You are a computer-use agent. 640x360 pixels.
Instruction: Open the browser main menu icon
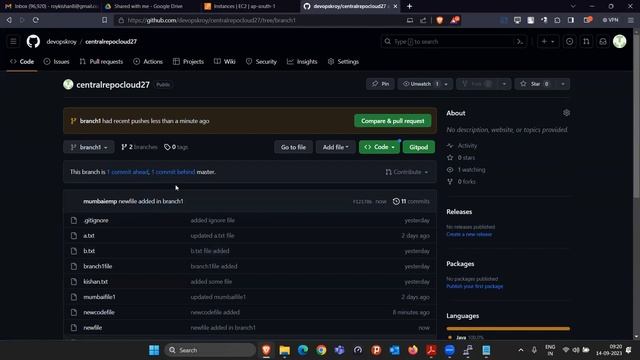(631, 20)
